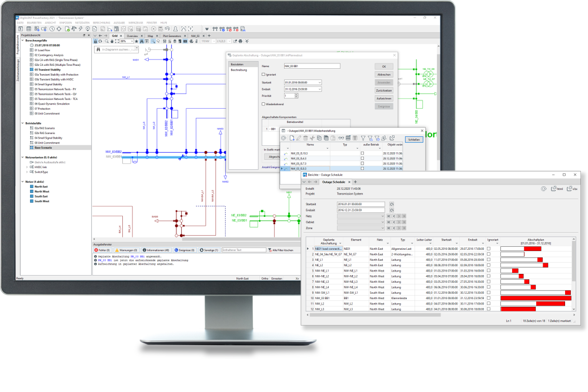Viewport: 588px width, 392px height.
Task: Click Schließen in the Wiederherstellung window
Action: click(x=414, y=140)
